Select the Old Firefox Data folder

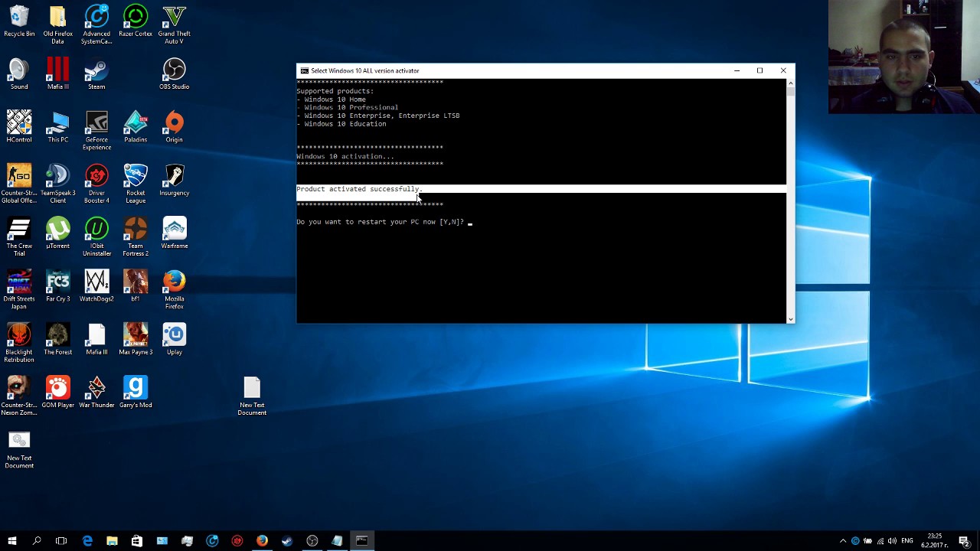57,24
